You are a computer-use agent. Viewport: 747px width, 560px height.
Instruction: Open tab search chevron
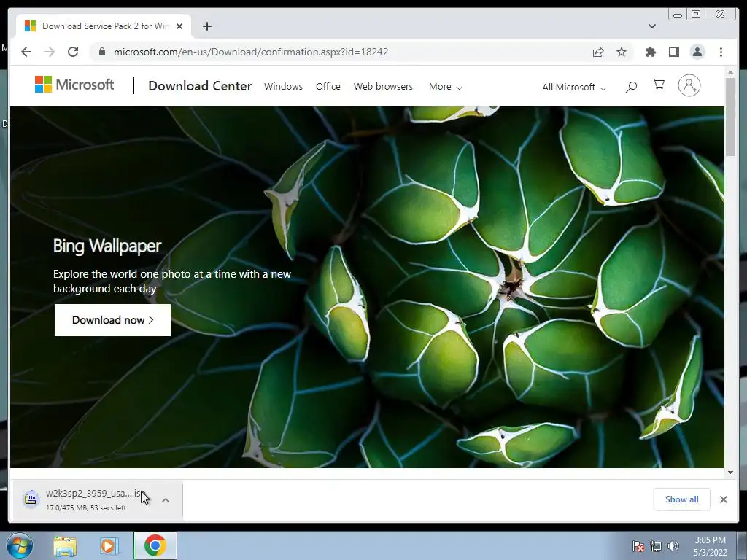point(651,26)
